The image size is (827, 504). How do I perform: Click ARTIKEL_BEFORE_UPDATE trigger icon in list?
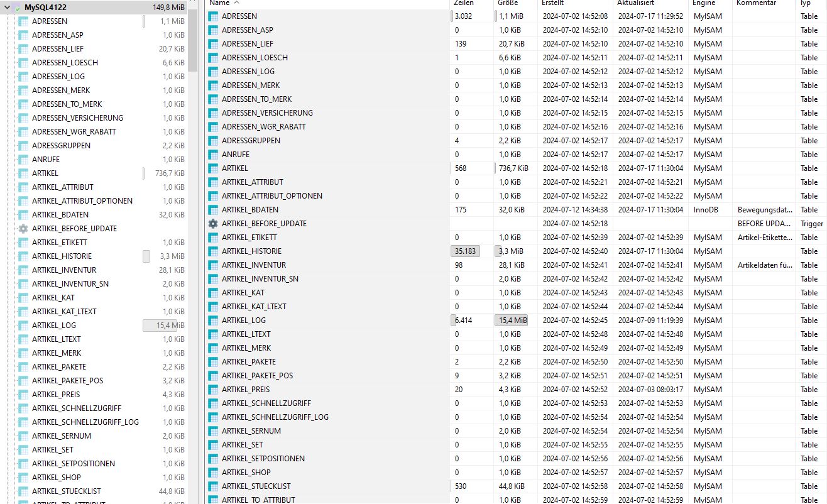tap(213, 224)
